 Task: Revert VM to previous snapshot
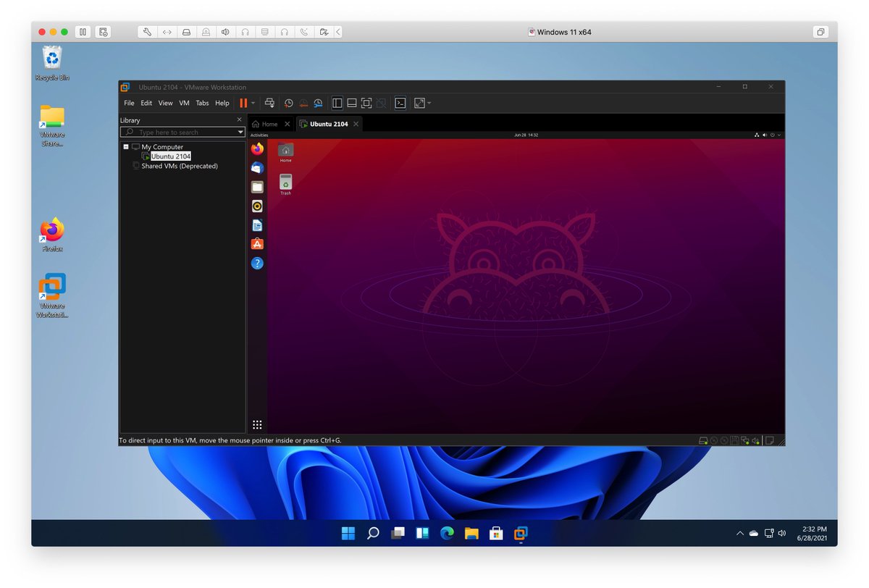point(303,104)
